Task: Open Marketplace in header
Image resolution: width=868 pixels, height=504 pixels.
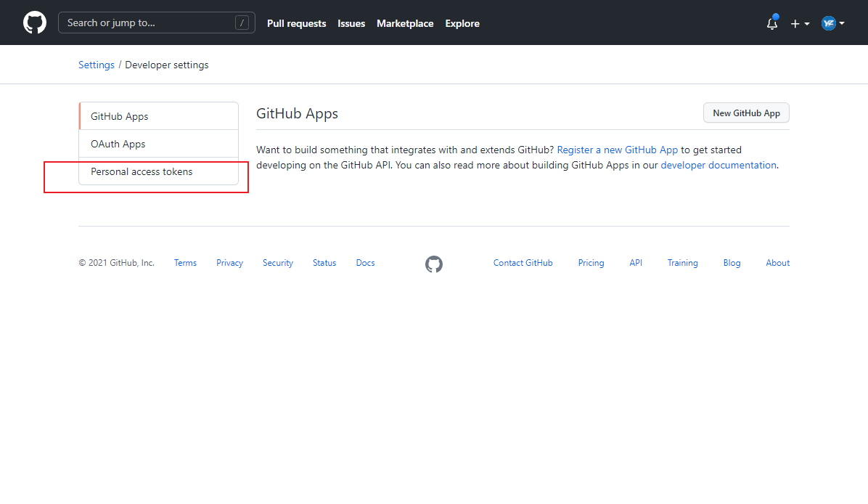Action: pos(405,23)
